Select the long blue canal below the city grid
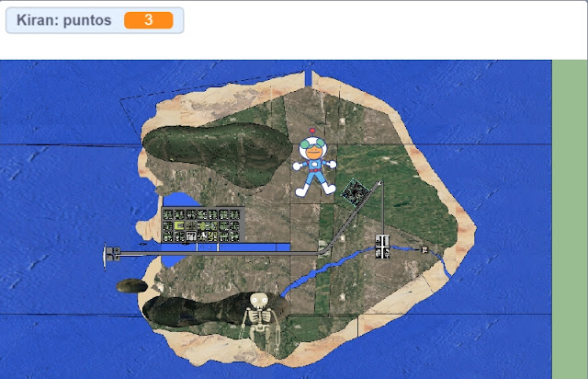Viewport: 588px width, 379px height. pyautogui.click(x=225, y=247)
